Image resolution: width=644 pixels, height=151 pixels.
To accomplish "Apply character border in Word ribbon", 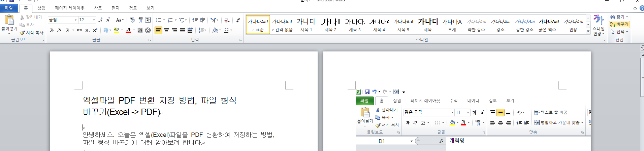I will 148,20.
